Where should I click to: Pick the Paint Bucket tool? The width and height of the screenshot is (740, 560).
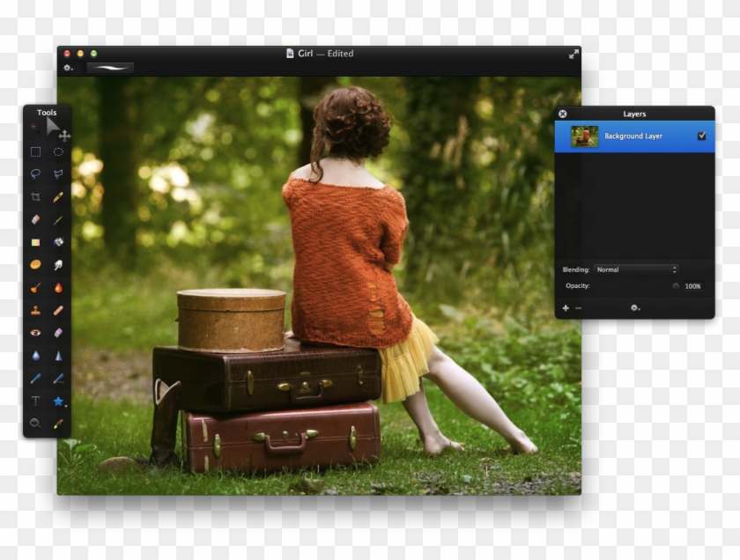(58, 242)
